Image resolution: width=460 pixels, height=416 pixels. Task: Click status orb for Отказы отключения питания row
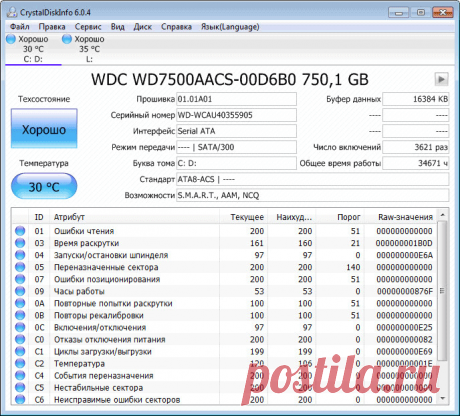tap(20, 339)
